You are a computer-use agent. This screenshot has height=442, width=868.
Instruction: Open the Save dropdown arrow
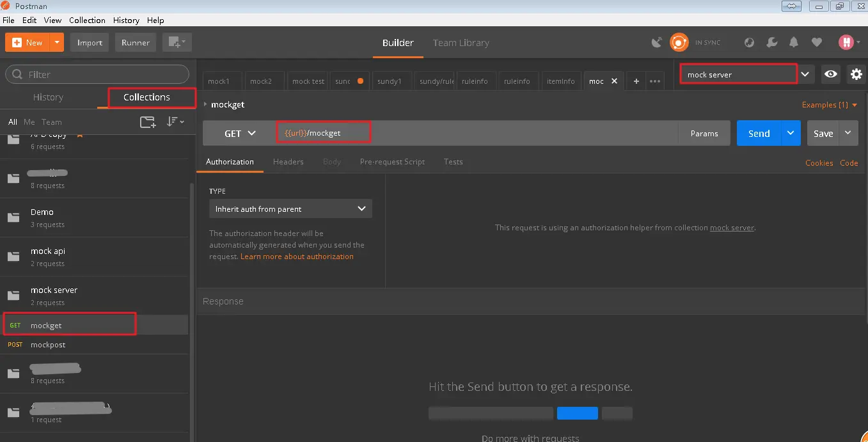coord(848,133)
